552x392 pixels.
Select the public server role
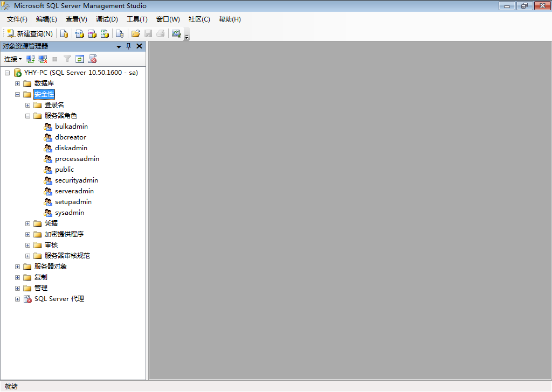(65, 170)
